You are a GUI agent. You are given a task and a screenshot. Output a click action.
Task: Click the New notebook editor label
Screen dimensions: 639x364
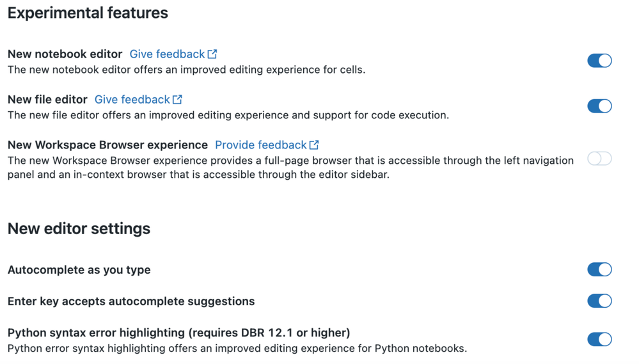pyautogui.click(x=65, y=54)
